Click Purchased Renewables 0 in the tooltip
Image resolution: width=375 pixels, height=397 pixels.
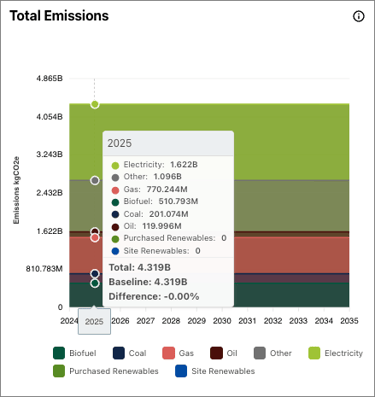[x=169, y=238]
